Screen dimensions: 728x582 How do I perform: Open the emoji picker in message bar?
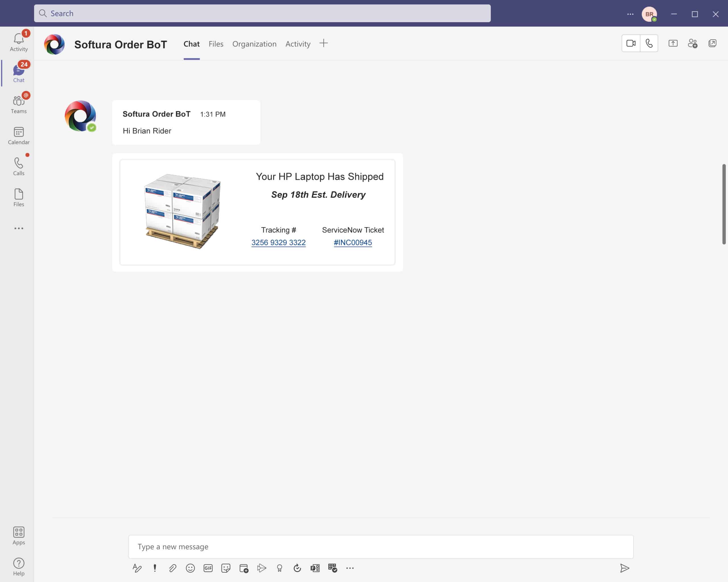190,568
